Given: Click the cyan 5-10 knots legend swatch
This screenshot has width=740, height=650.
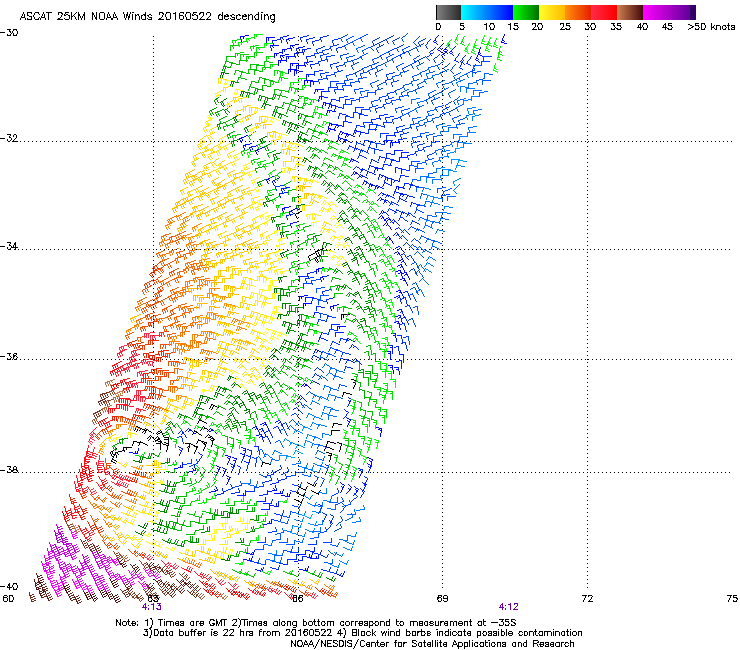Looking at the screenshot, I should coord(474,12).
